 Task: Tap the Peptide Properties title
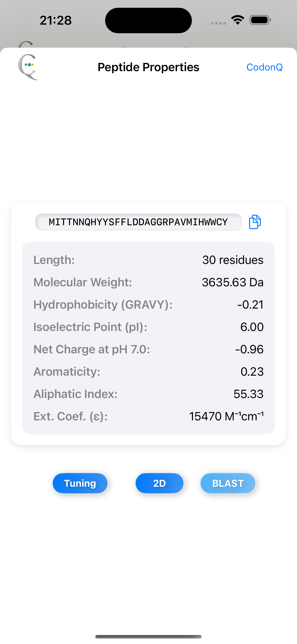pos(148,67)
